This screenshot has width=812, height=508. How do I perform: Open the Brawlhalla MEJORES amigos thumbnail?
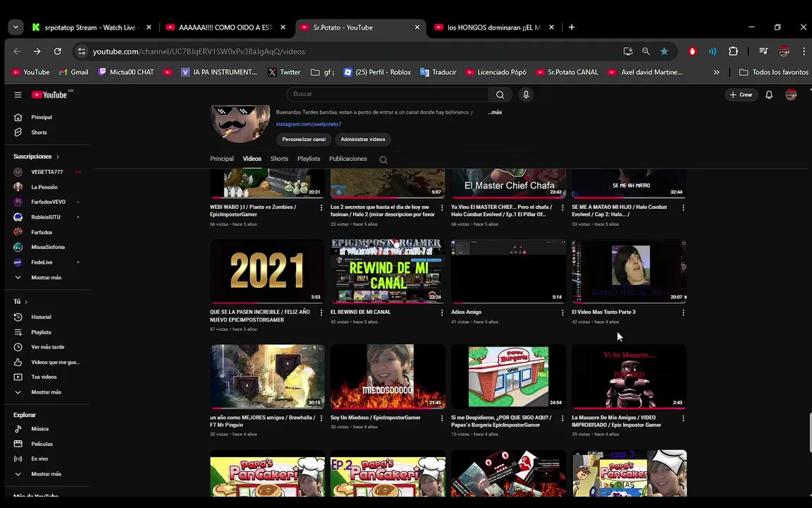267,376
